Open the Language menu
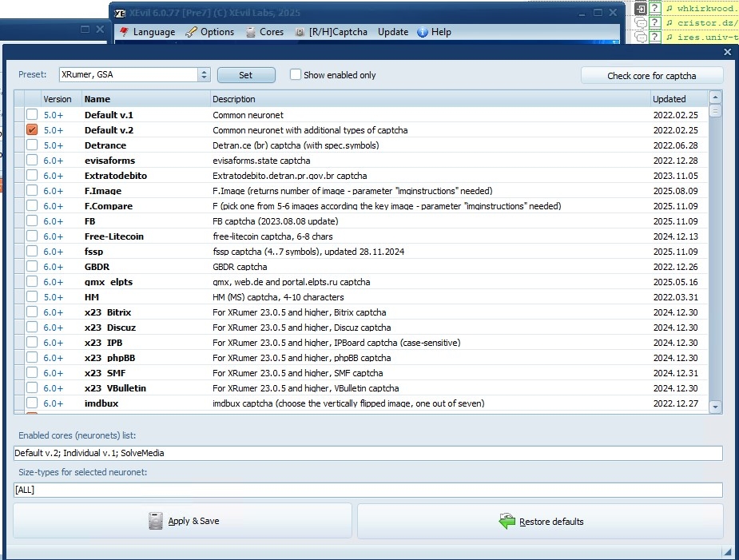 tap(147, 32)
